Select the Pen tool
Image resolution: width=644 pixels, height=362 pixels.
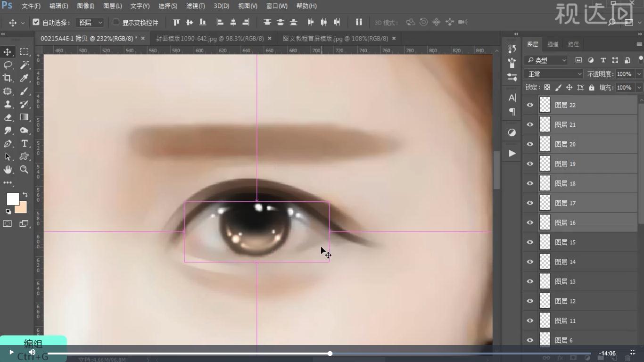tap(8, 144)
